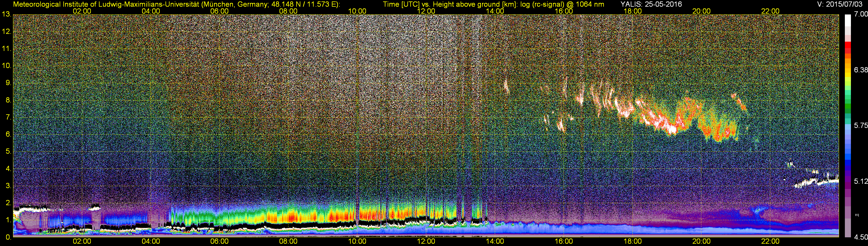Select 10:00 on the bottom time axis

pos(357,241)
